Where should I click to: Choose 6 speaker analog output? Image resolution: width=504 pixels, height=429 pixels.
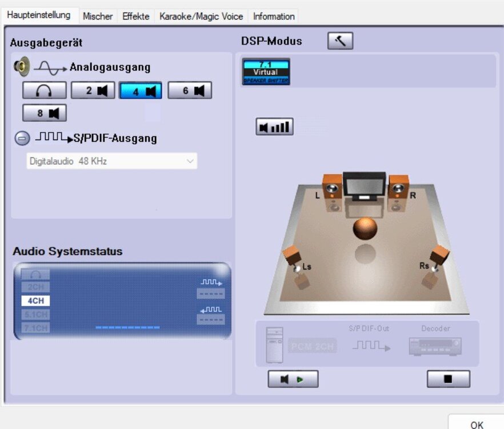pyautogui.click(x=190, y=90)
